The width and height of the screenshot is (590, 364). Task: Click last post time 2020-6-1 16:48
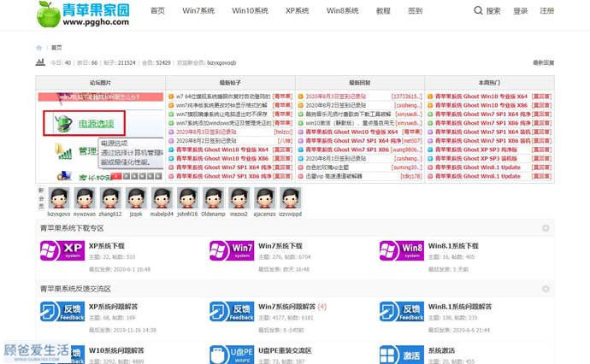click(130, 270)
